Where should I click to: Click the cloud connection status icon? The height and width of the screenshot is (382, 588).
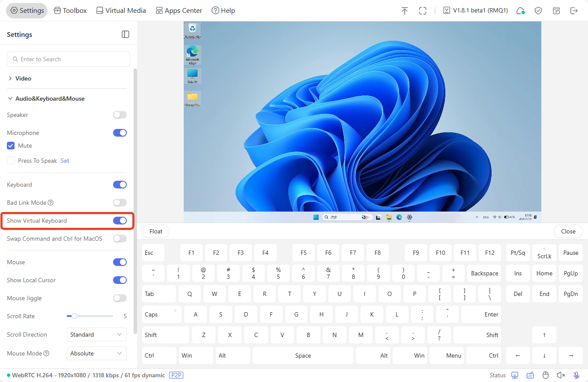coord(521,11)
